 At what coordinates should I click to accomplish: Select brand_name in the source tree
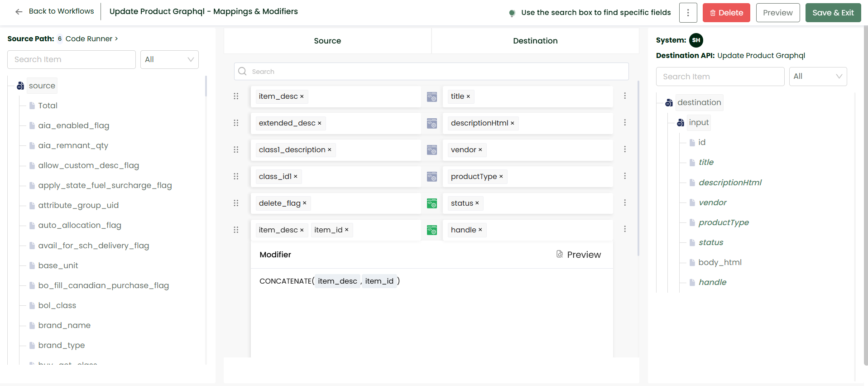pyautogui.click(x=64, y=325)
